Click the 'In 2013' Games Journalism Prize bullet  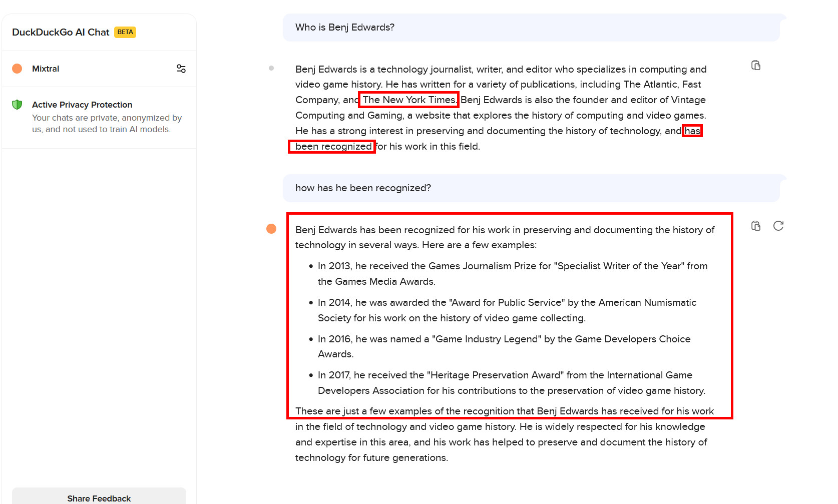click(x=513, y=274)
